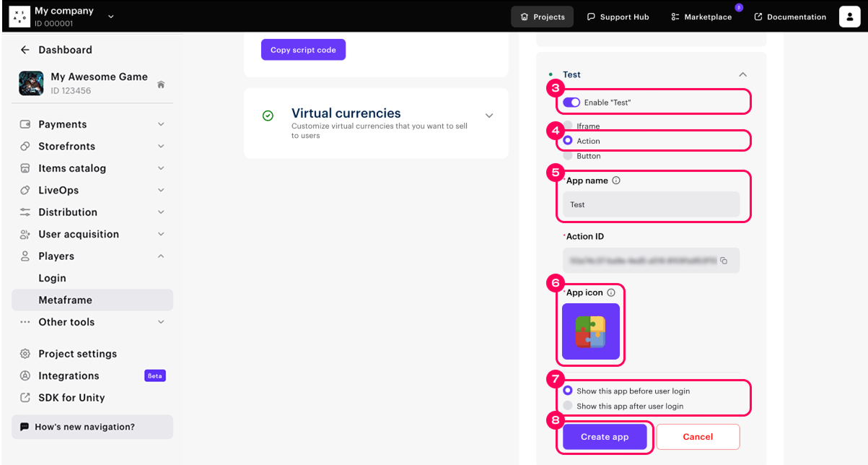The image size is (868, 465).
Task: Click the copy icon in Action ID field
Action: (x=724, y=261)
